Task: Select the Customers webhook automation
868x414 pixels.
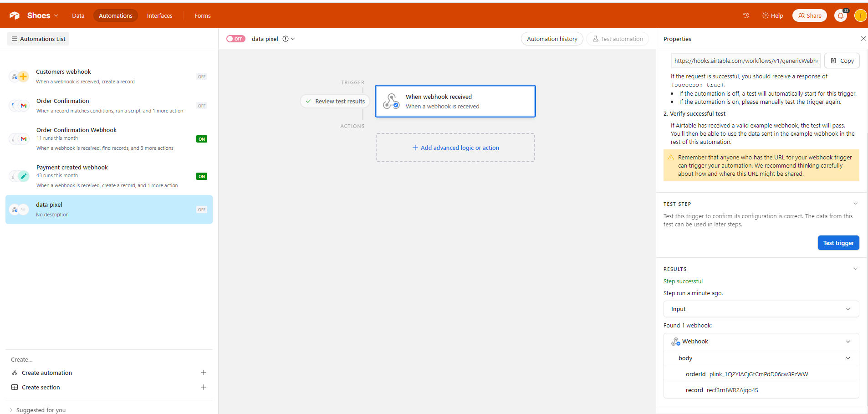Action: tap(109, 77)
